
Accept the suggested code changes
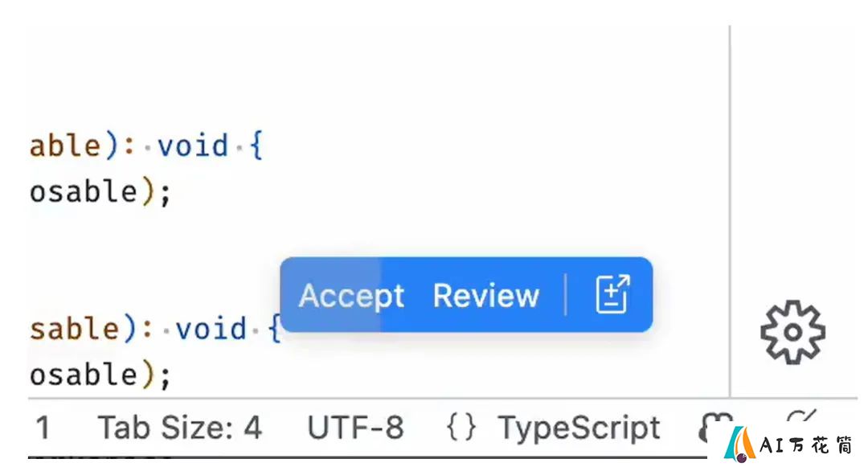pyautogui.click(x=351, y=296)
